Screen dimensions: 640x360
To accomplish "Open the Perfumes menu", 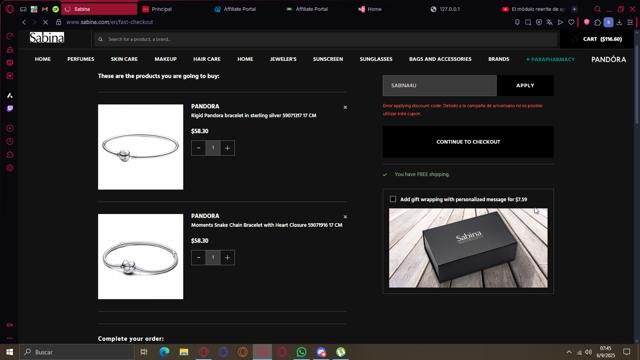I will [81, 59].
